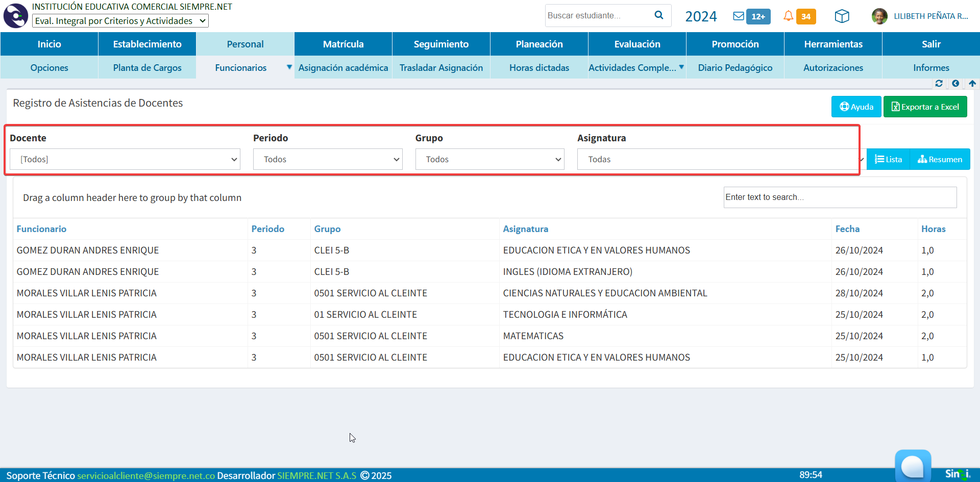
Task: Expand the Actividades Comple... submenu arrow
Action: click(681, 67)
